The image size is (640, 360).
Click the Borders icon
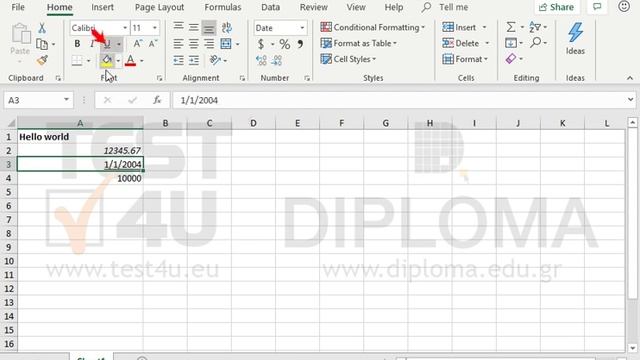click(x=77, y=60)
